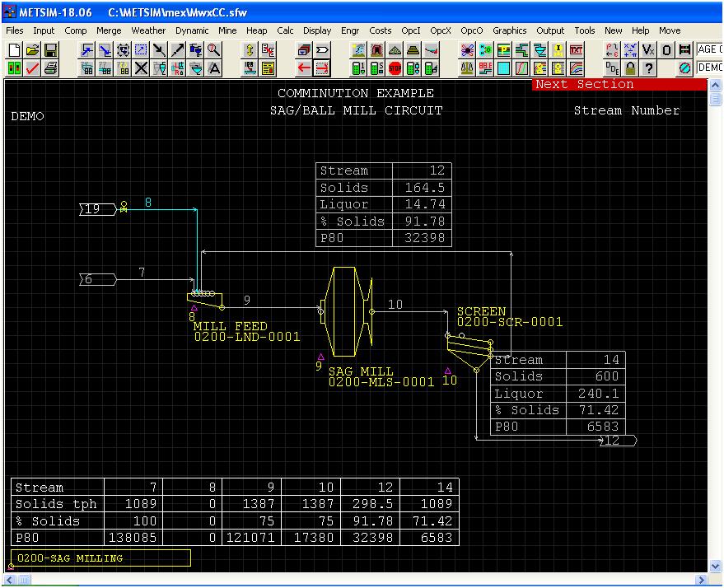Click the horizontal scrollbar right arrow
Screen dimensions: 724x588
[x=702, y=579]
